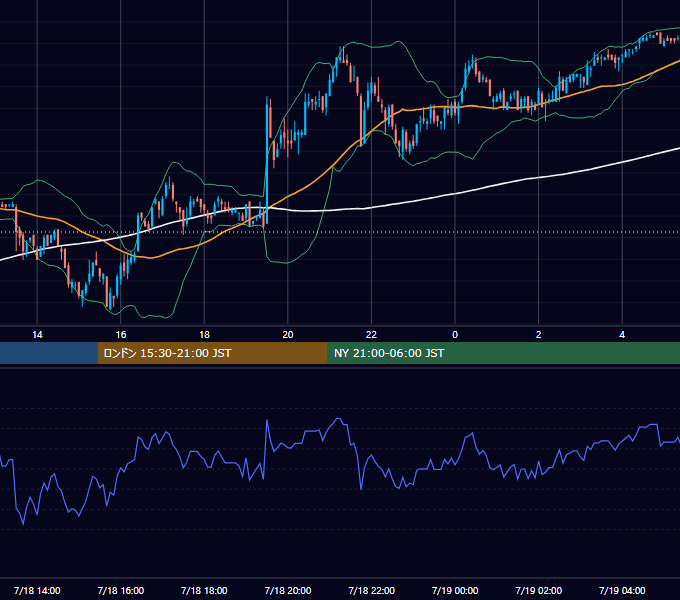
Task: Click the 2 hour axis label
Action: 539,335
